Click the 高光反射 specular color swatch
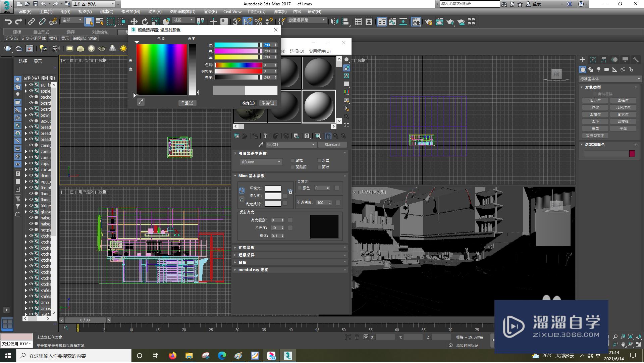This screenshot has height=363, width=644. point(273,203)
